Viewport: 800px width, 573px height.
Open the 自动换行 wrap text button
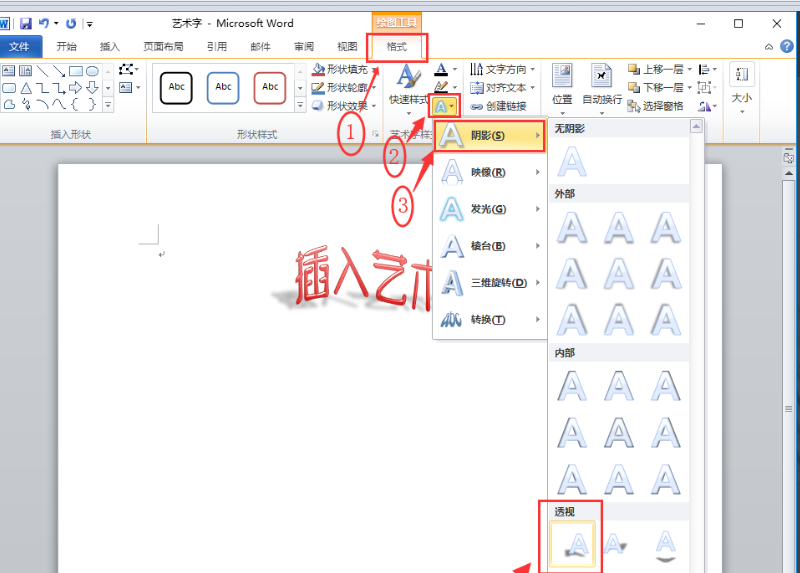(x=602, y=89)
